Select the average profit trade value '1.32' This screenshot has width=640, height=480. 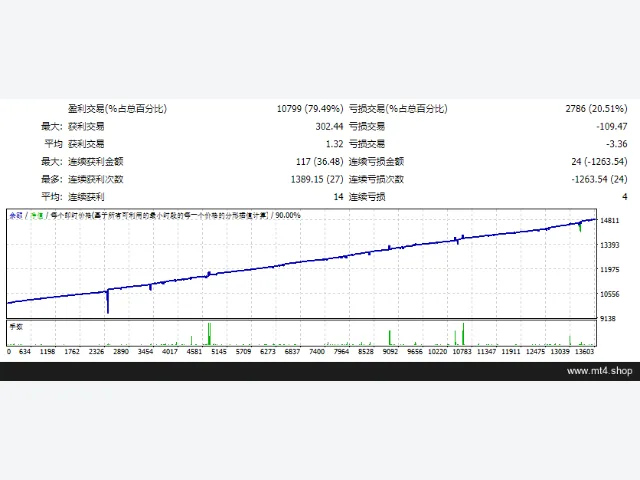tap(334, 144)
